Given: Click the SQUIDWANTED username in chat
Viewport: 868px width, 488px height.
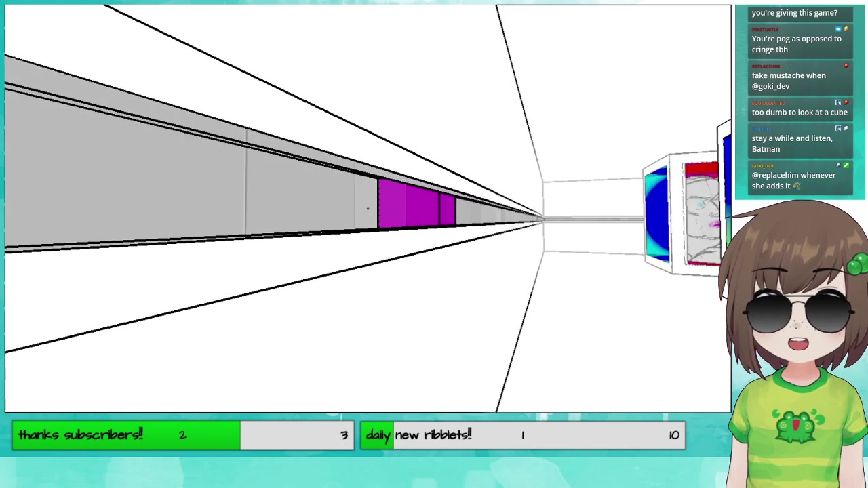Looking at the screenshot, I should point(768,103).
